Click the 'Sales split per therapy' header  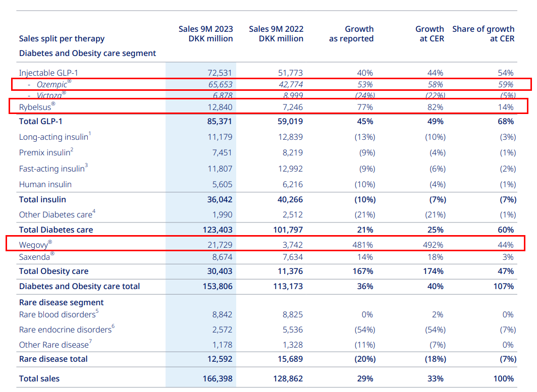pos(62,39)
